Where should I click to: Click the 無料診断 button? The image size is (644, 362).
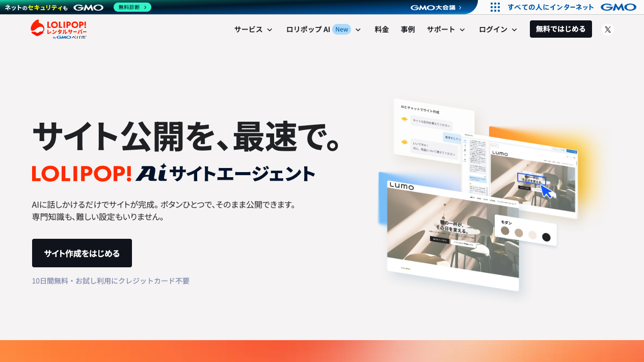pyautogui.click(x=132, y=7)
